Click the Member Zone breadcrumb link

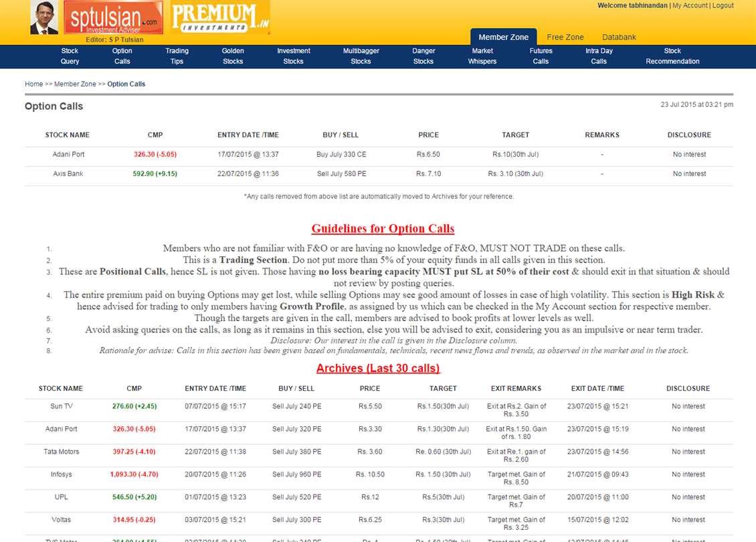75,84
